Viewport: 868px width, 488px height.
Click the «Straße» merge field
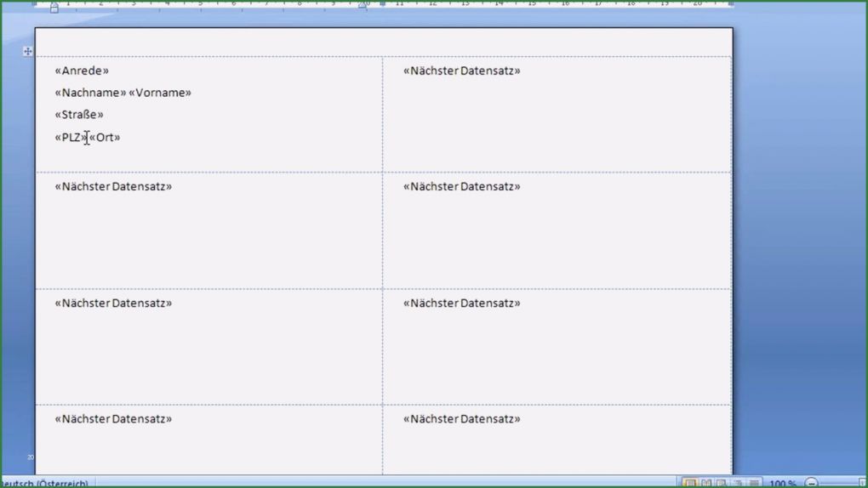tap(79, 115)
